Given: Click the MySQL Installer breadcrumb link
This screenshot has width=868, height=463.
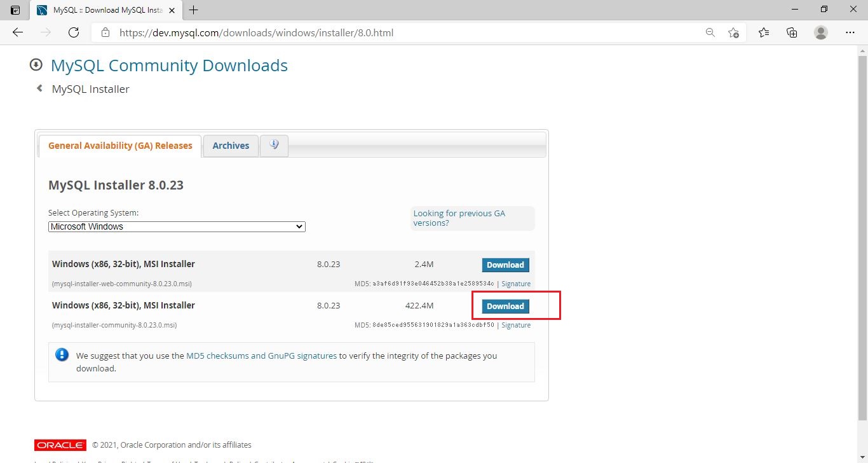Looking at the screenshot, I should pos(91,89).
